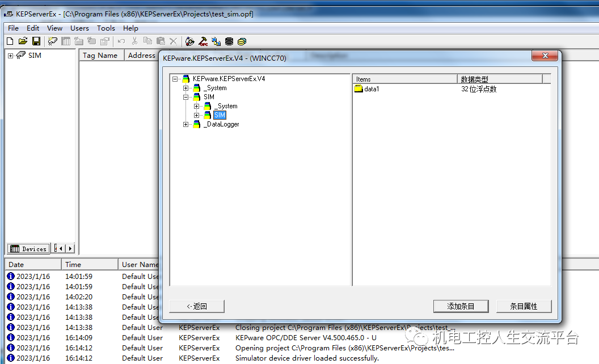Screen dimensions: 599x364
Task: Click the New Channel toolbar icon
Action: click(53, 41)
